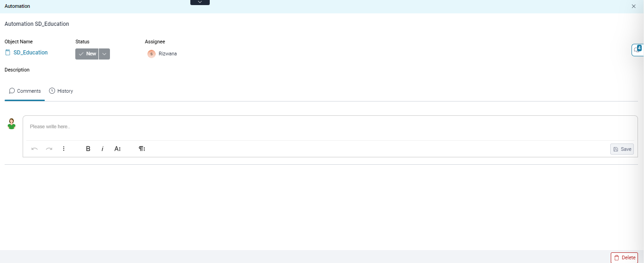
Task: Click the comment text input area
Action: click(330, 126)
